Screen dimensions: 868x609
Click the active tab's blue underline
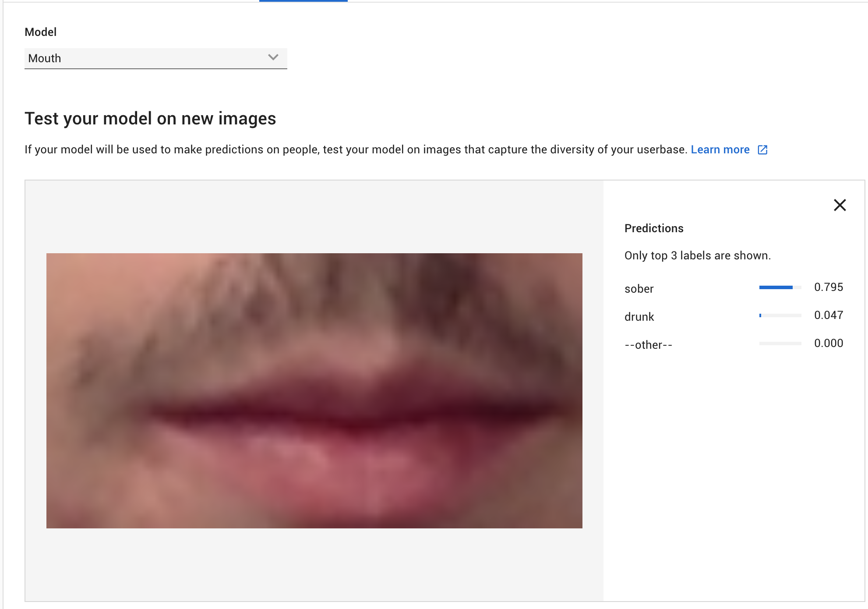(303, 1)
